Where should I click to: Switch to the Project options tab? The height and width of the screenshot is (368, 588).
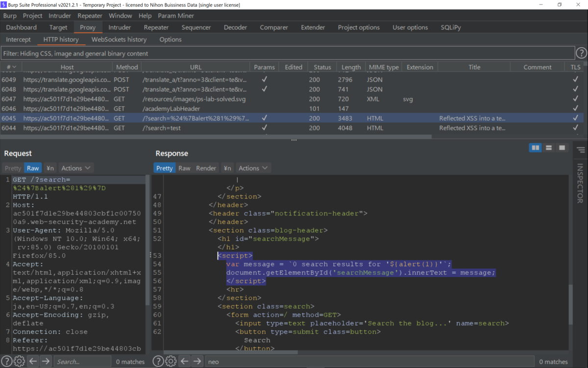359,27
